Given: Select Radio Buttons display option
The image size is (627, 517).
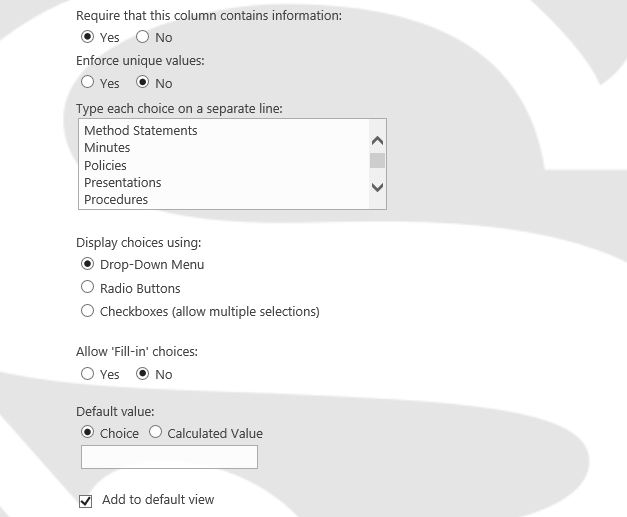Looking at the screenshot, I should coord(88,288).
